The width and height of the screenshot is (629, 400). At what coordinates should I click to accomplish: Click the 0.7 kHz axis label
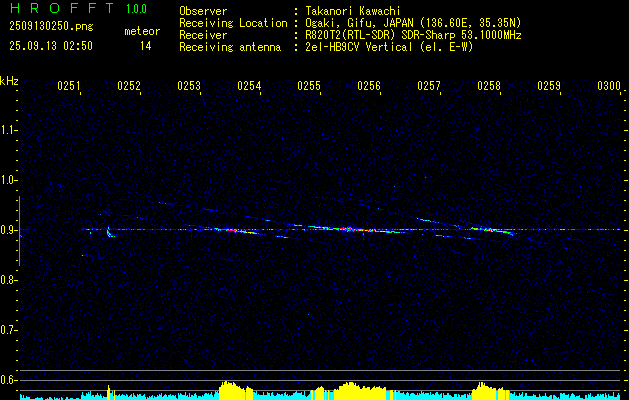click(x=8, y=330)
